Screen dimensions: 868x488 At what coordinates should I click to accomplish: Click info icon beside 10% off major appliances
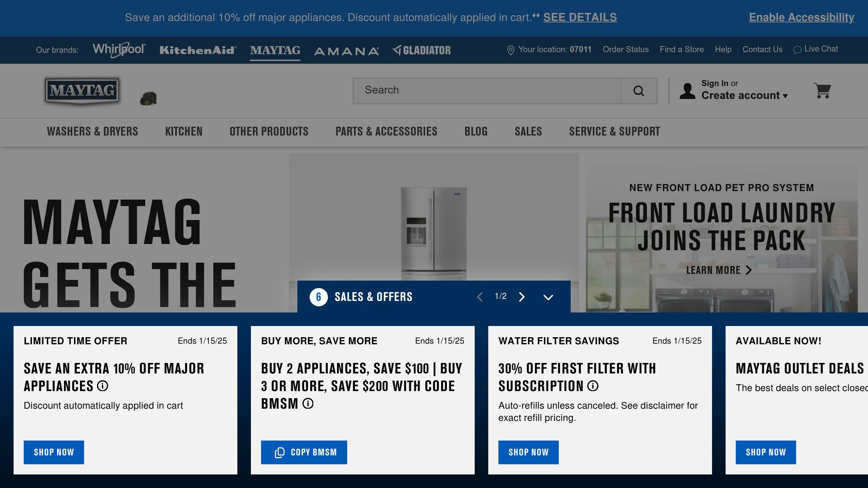pos(102,386)
